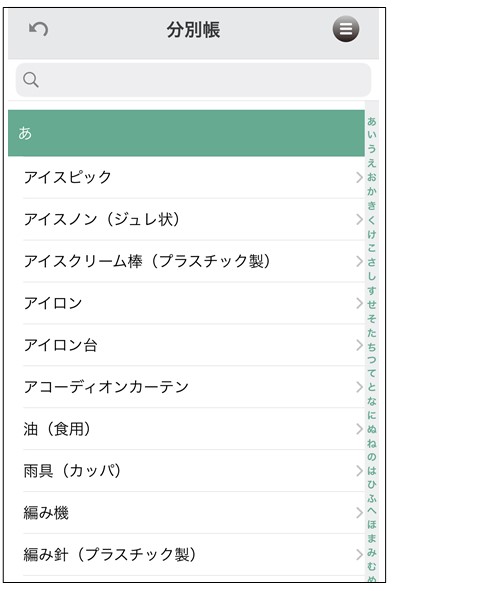Open the hamburger menu button
Viewport: 495px width, 591px height.
(x=345, y=29)
